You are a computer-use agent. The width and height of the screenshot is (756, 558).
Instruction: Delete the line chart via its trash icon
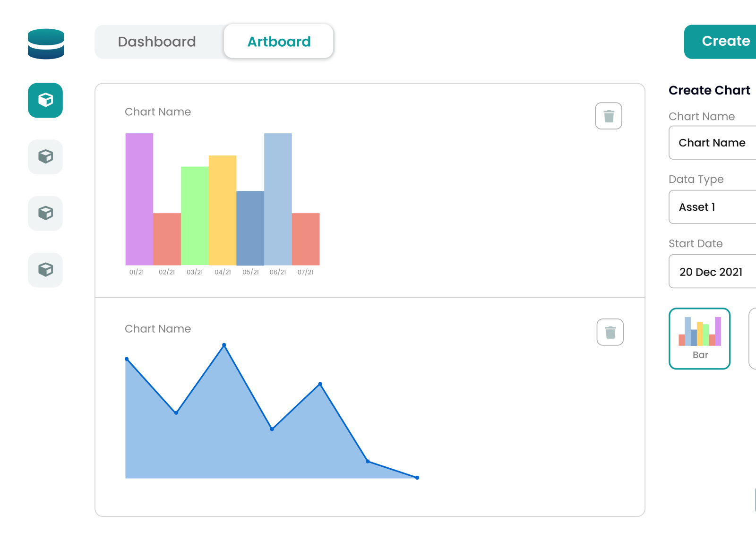tap(610, 332)
